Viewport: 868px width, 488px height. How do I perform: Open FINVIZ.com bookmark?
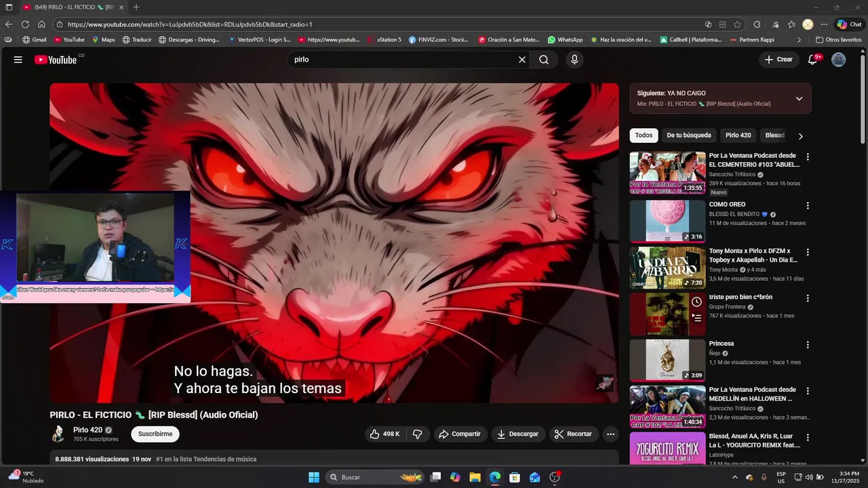coord(438,40)
